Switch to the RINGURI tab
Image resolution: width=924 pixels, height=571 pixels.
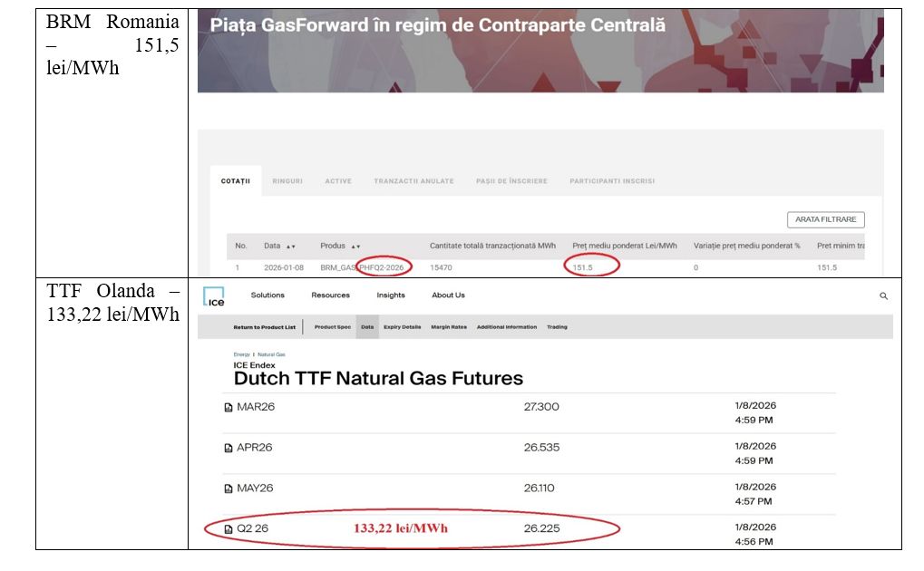[x=290, y=180]
